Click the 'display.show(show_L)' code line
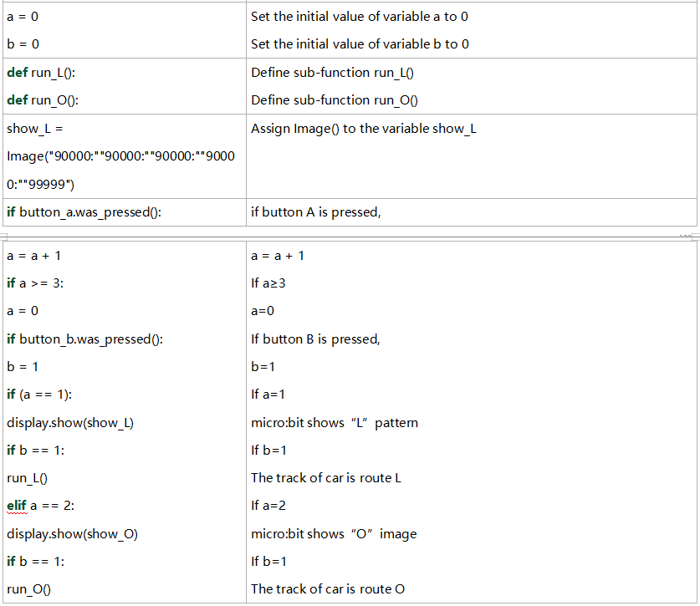 (70, 423)
